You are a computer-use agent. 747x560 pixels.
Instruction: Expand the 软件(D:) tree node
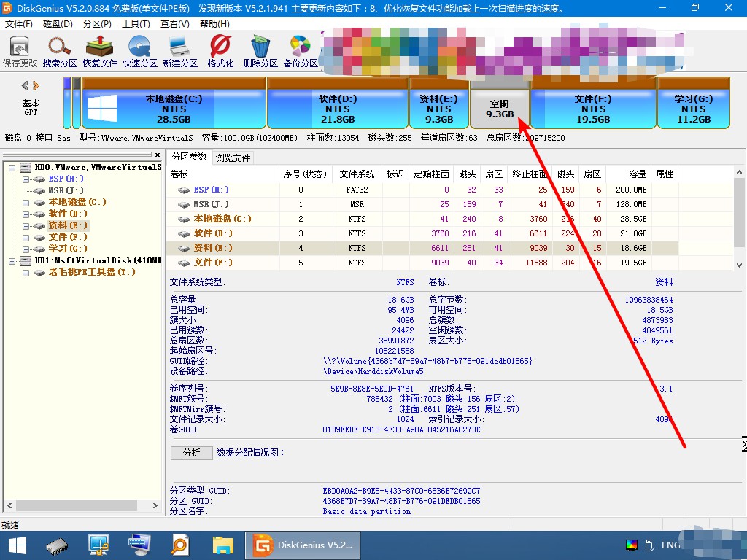click(x=26, y=214)
